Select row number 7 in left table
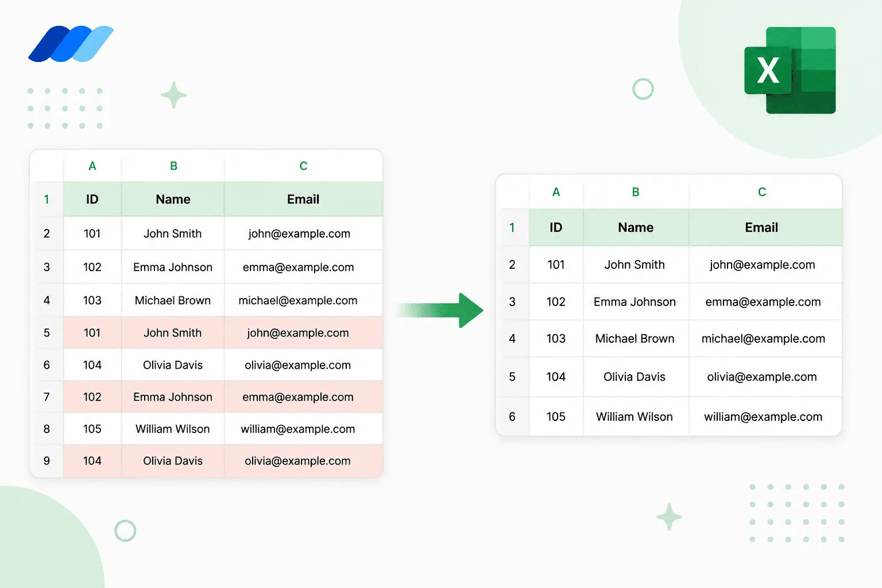This screenshot has width=882, height=588. click(47, 397)
